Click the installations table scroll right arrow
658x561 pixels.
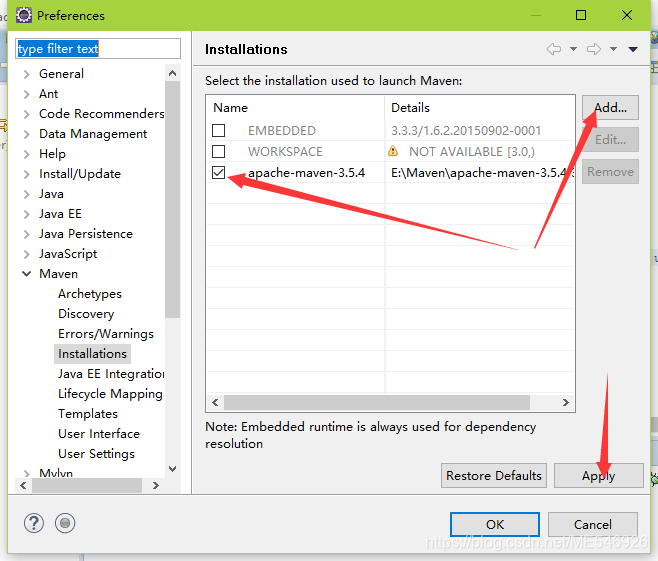(x=566, y=403)
